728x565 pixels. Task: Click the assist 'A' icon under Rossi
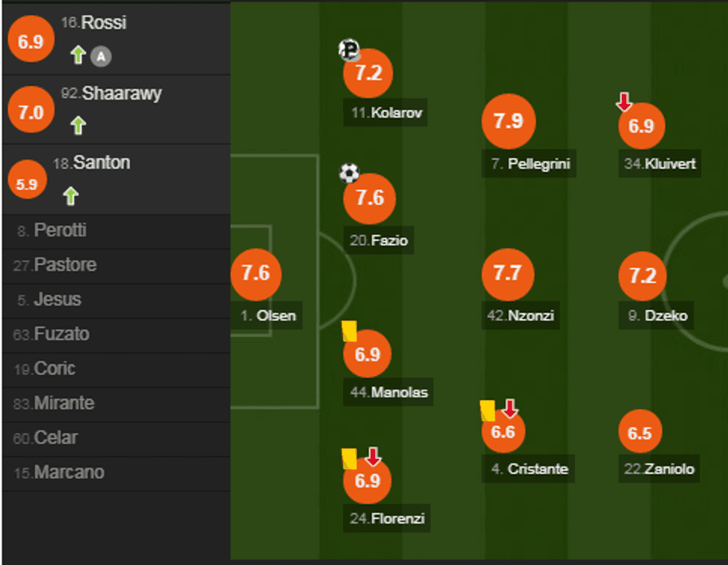tap(100, 56)
